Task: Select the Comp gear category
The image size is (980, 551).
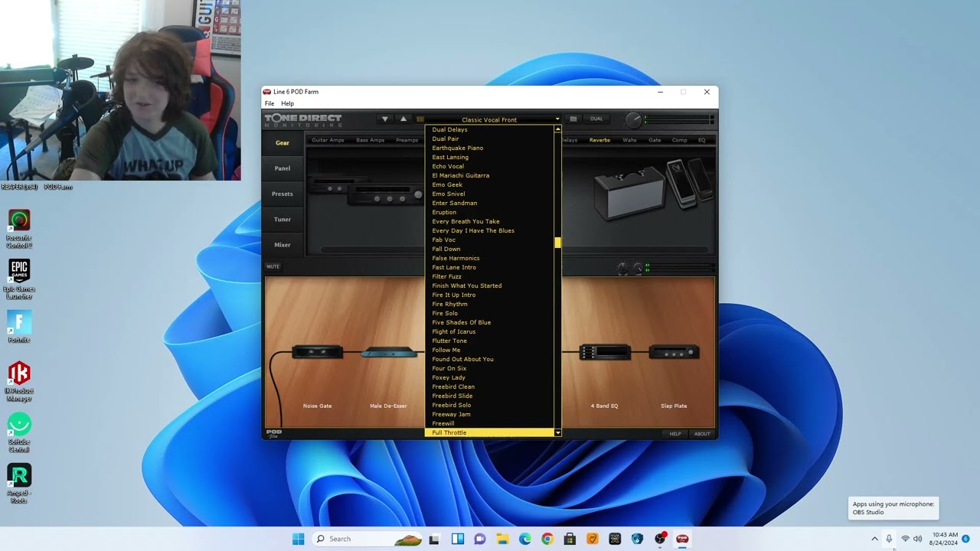Action: pos(680,140)
